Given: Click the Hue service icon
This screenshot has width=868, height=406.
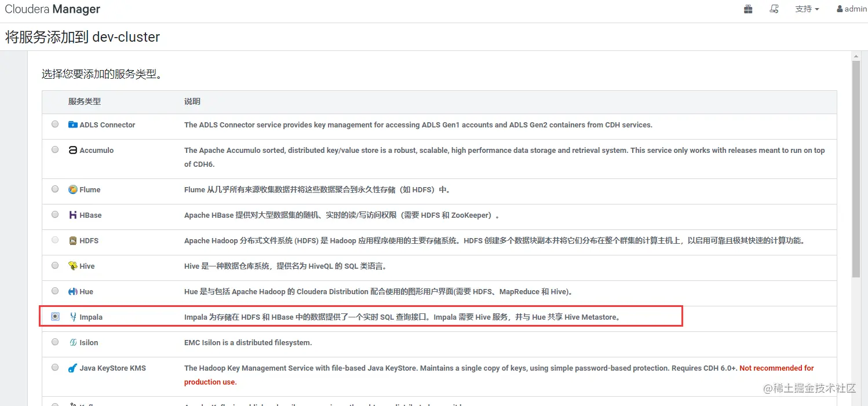Looking at the screenshot, I should click(x=73, y=291).
